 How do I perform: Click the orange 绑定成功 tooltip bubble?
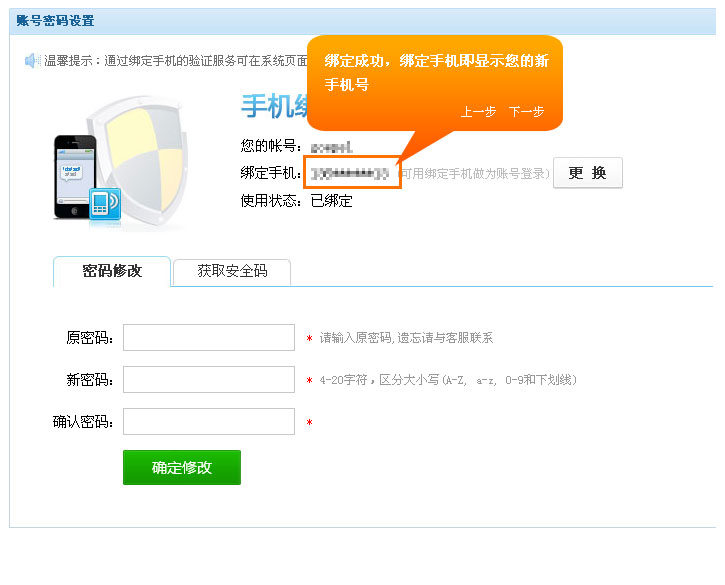[435, 73]
